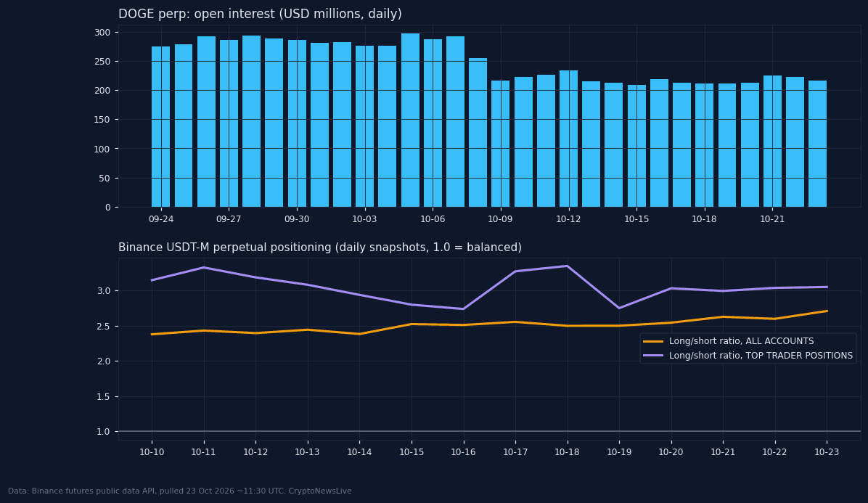
Task: Click the open interest bar for 10-03
Action: 364,126
